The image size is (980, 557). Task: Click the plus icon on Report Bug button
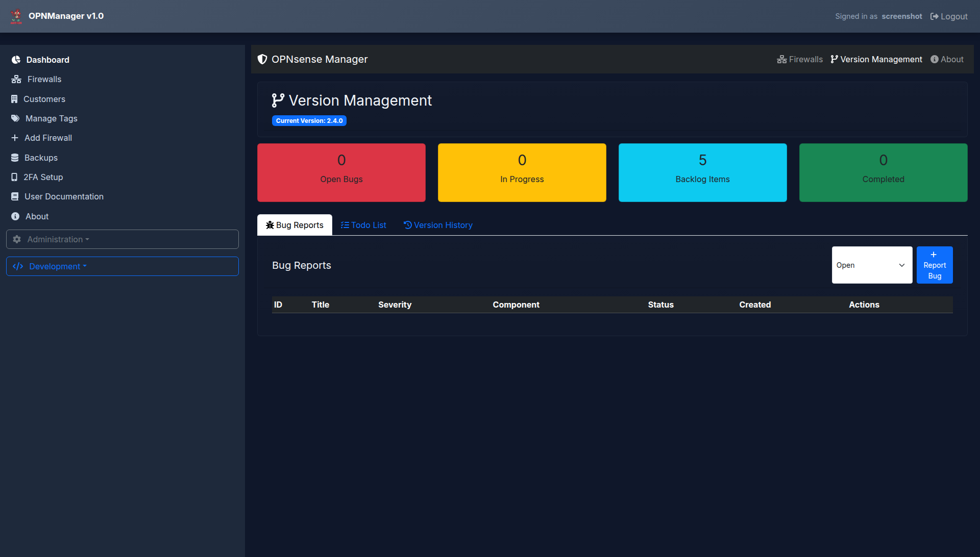tap(934, 255)
